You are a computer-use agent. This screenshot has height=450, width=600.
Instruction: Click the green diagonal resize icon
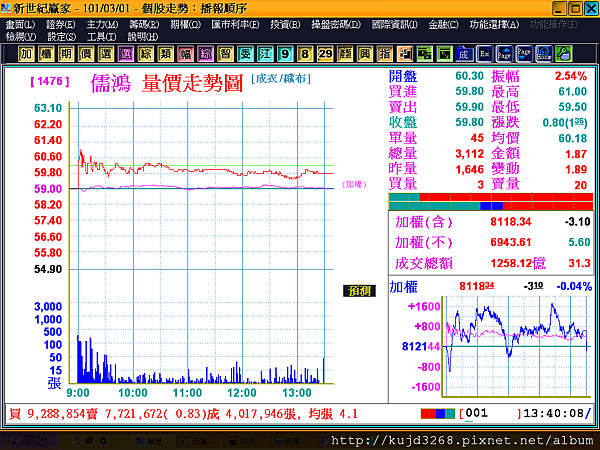[444, 54]
